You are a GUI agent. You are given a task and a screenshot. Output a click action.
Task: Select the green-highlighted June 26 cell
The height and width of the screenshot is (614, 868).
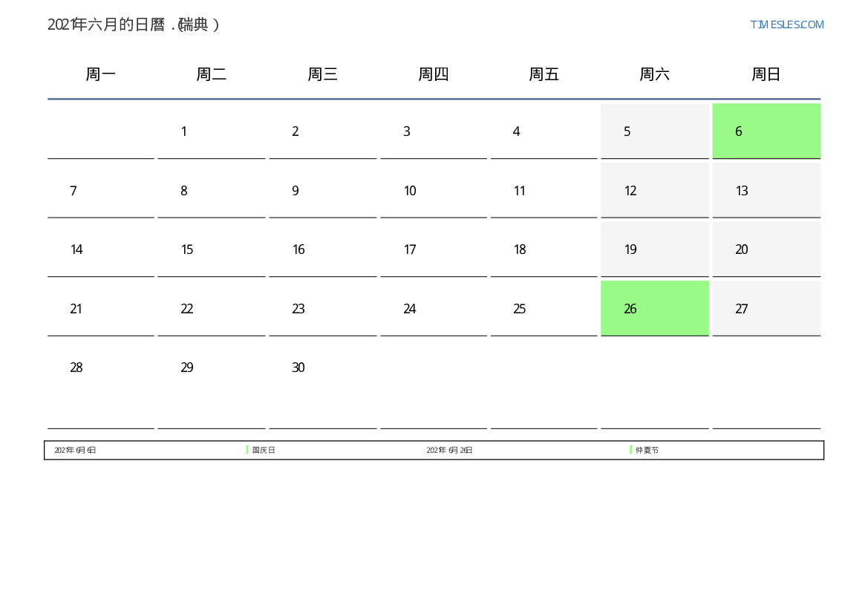[x=654, y=308]
